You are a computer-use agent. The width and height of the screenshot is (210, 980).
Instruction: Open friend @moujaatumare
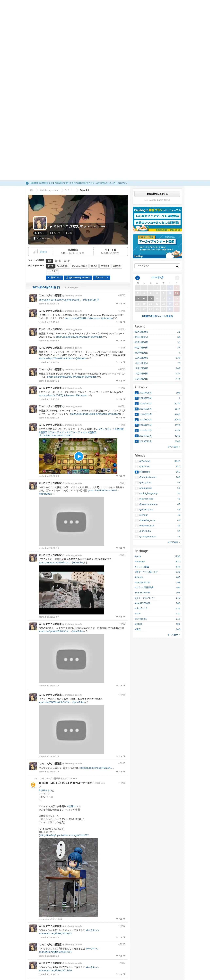[148, 477]
